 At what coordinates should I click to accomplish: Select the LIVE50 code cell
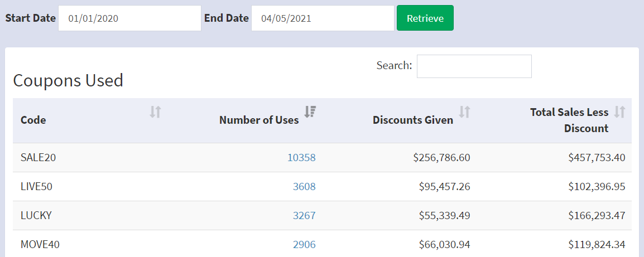37,187
